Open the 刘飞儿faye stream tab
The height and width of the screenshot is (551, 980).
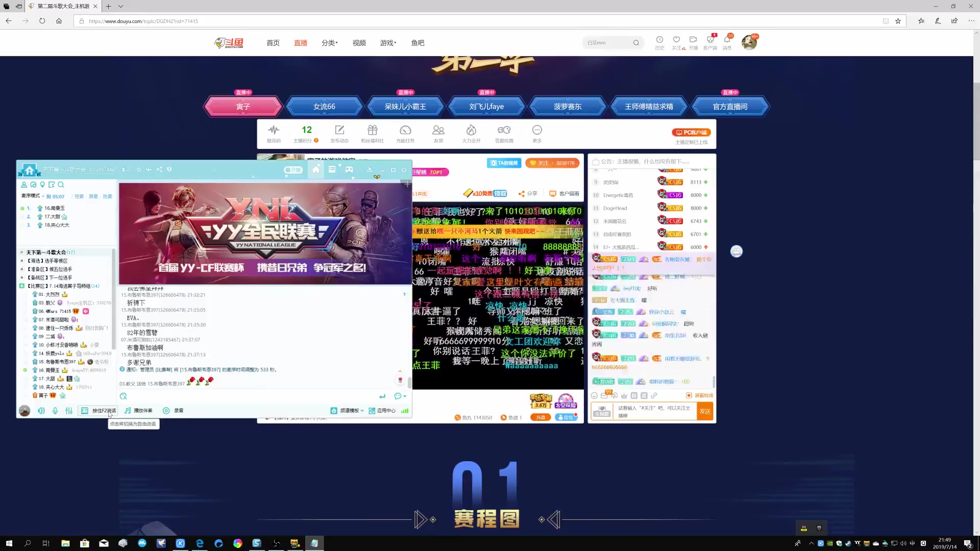tap(486, 106)
